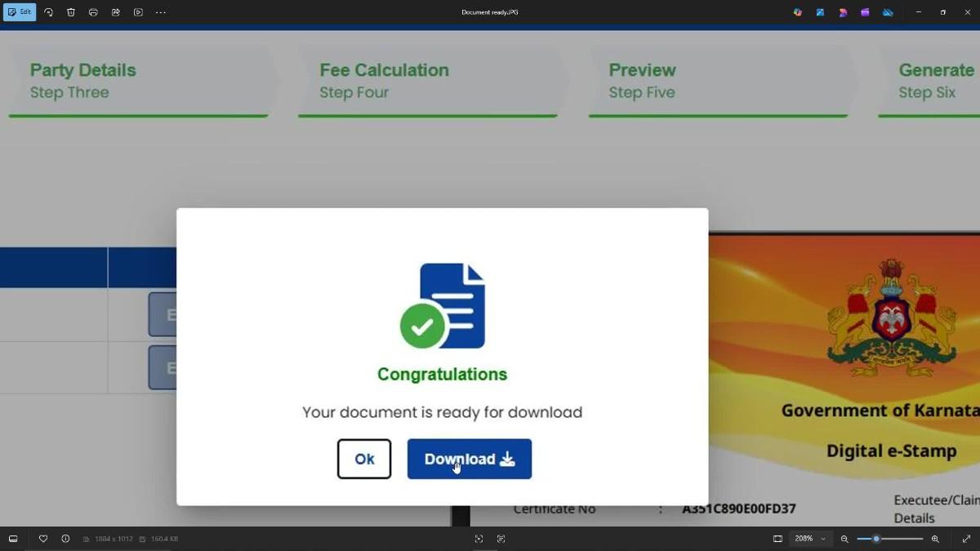Click the OneDrive cloud icon
This screenshot has width=980, height=551.
pos(888,12)
